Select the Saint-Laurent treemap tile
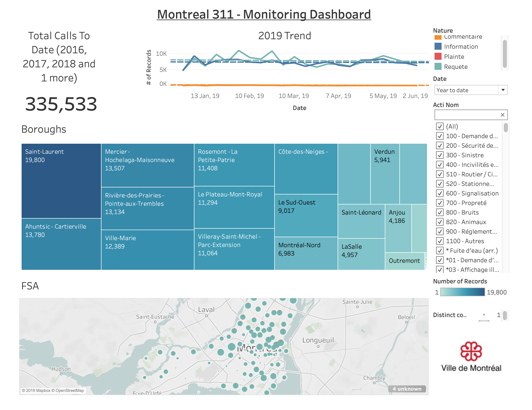The width and height of the screenshot is (532, 410). pyautogui.click(x=61, y=181)
